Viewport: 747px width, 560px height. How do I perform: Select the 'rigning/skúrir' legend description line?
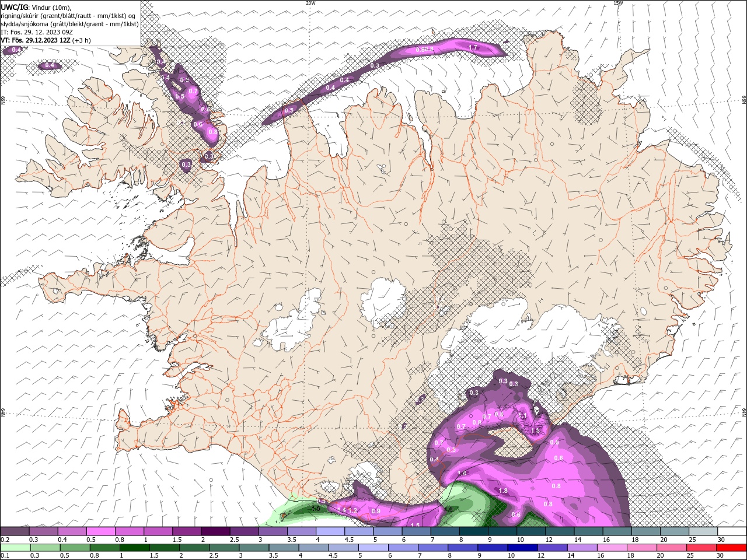click(69, 15)
